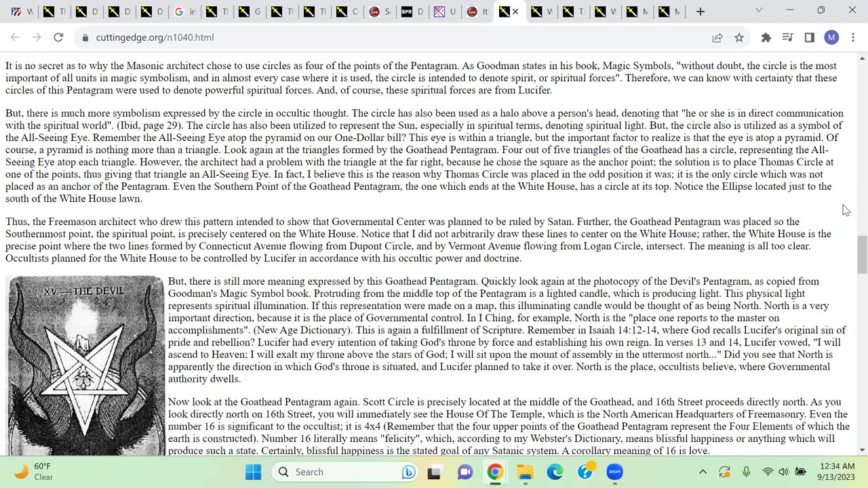The width and height of the screenshot is (868, 488).
Task: Switch to the tab labeled 'U'
Action: pos(445,12)
